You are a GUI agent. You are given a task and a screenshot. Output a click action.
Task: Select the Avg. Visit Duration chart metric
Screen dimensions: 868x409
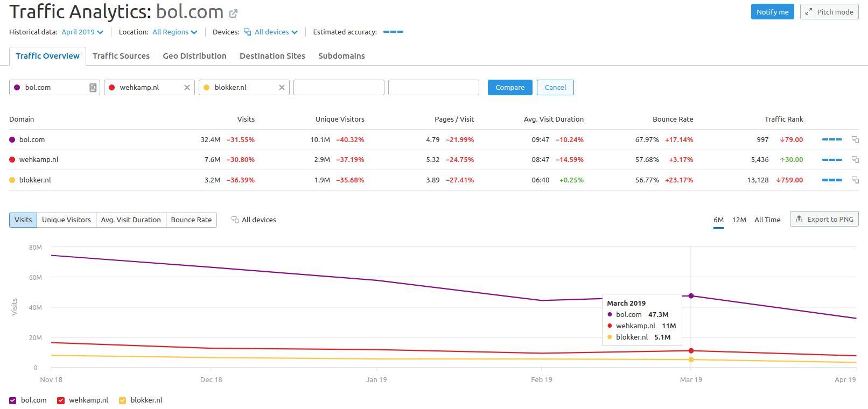point(131,220)
